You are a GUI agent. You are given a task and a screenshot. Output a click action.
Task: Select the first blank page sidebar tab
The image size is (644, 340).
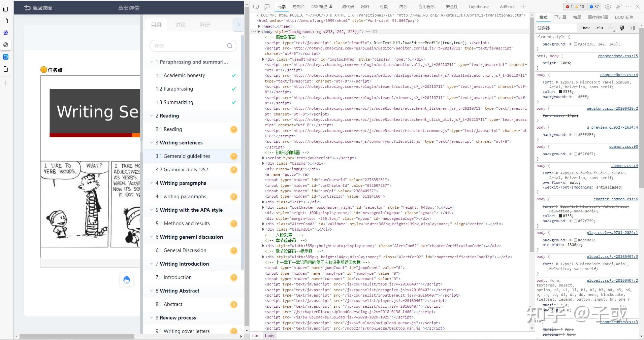pyautogui.click(x=5, y=21)
